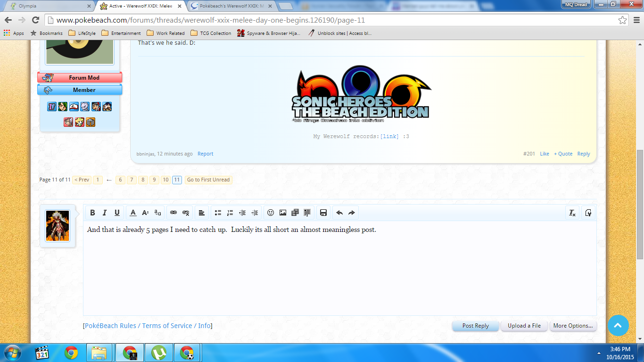644x362 pixels.
Task: Open the text alignment dropdown
Action: (201, 213)
